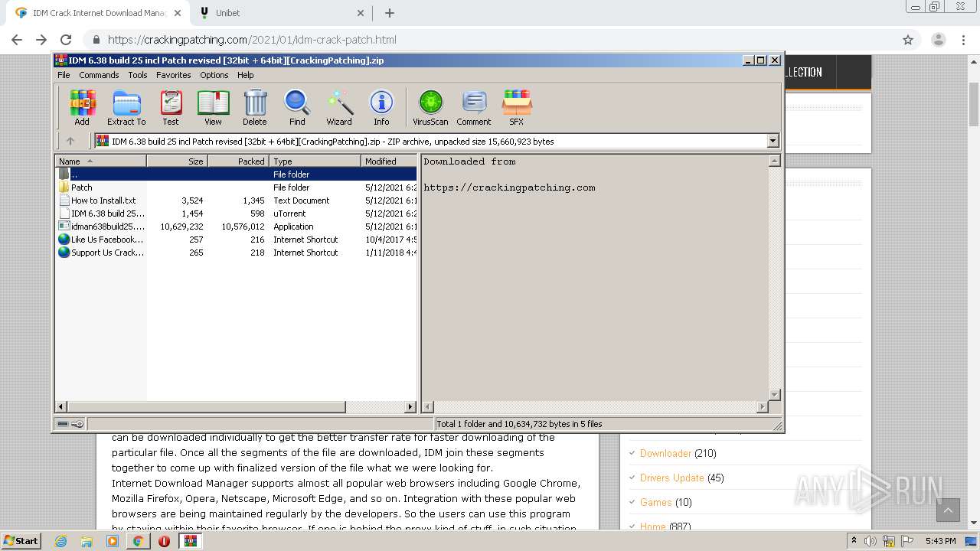Open the Tools menu

pyautogui.click(x=138, y=75)
